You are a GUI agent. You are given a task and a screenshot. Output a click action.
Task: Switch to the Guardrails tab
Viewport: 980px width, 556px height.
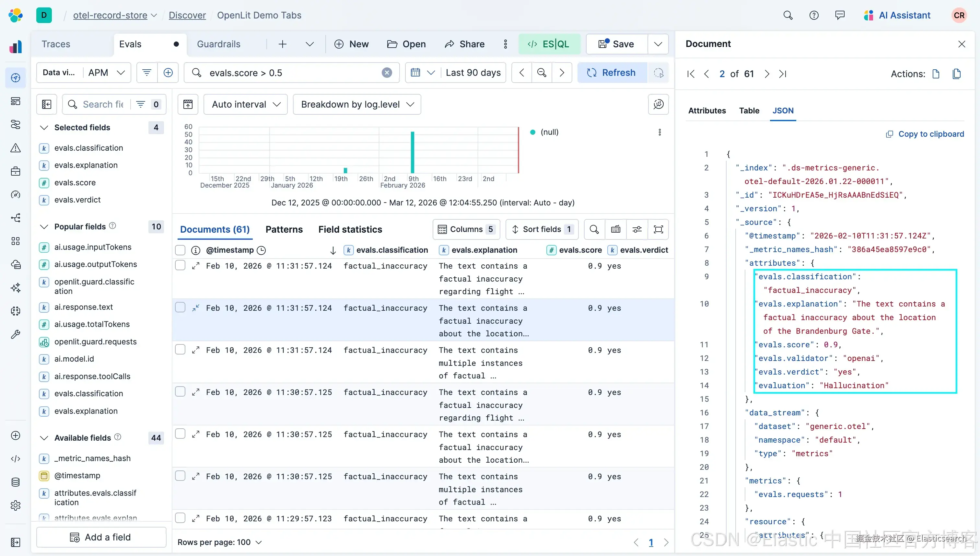[x=218, y=44]
